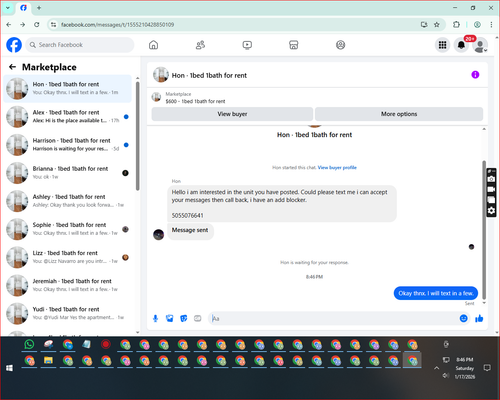Open the Windows notification center icon
The height and width of the screenshot is (400, 500).
(x=487, y=368)
